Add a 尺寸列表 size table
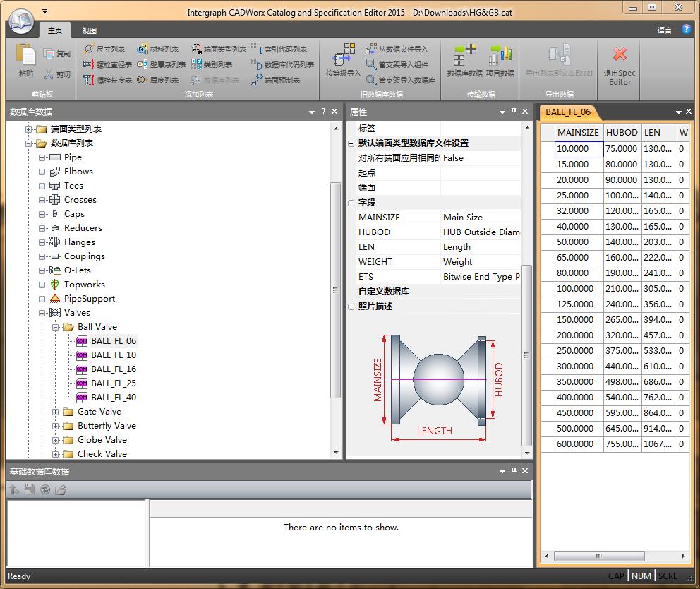This screenshot has width=700, height=589. 105,49
